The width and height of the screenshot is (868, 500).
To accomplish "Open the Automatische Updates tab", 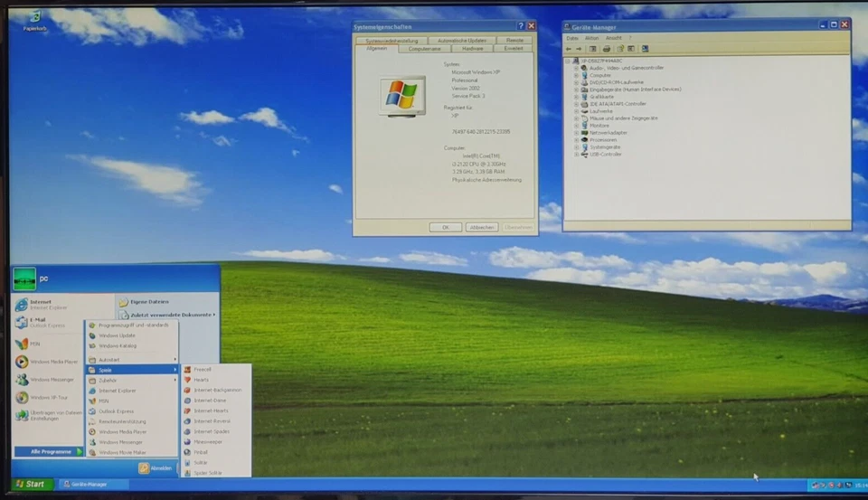I will [x=462, y=41].
